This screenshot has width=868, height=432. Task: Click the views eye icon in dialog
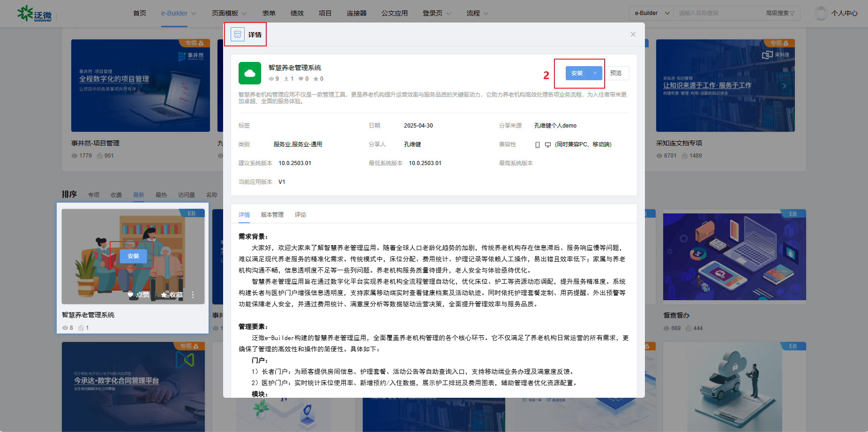click(271, 79)
